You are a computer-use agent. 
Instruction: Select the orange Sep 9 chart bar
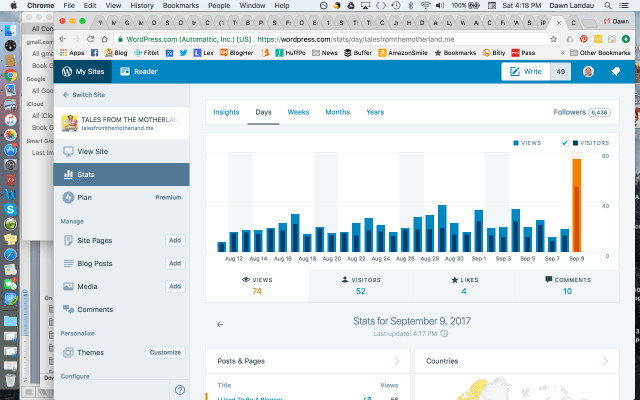tap(576, 205)
